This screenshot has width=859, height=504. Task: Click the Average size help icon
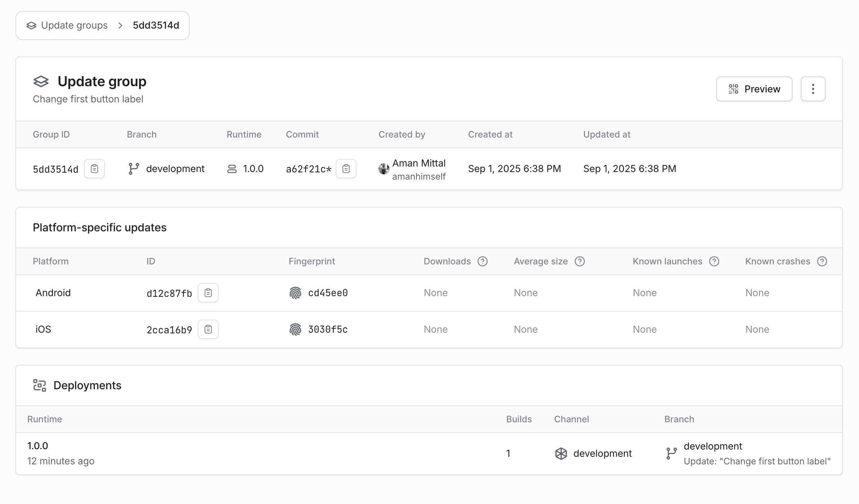(579, 261)
